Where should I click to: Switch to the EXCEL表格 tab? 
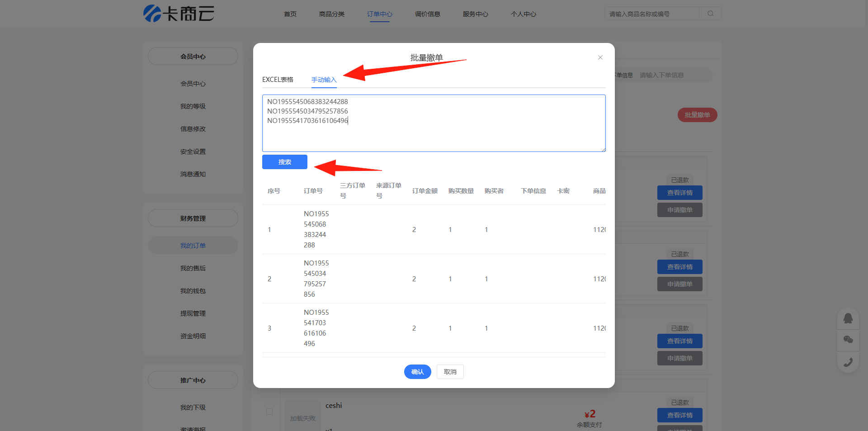[x=278, y=80]
